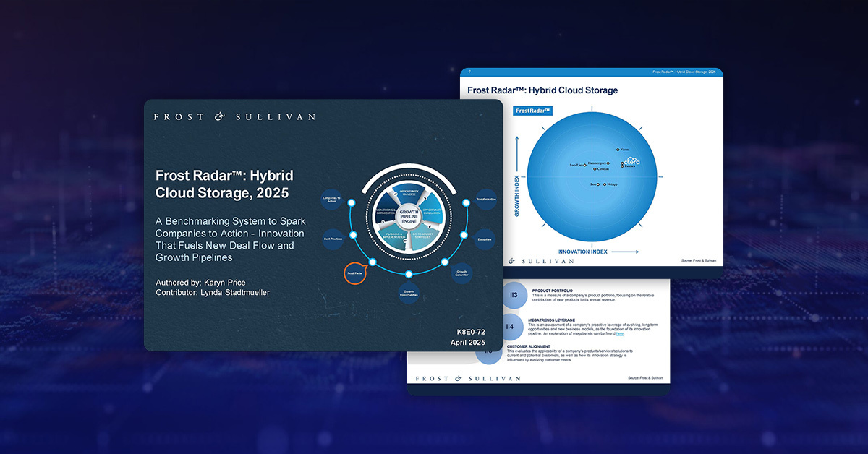Click the 'Cloudian' data point
868x454 pixels.
[x=595, y=169]
